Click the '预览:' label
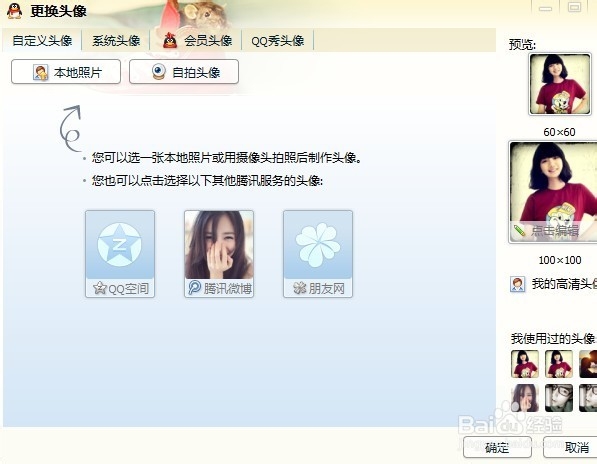Screen dimensions: 597x464 tap(522, 45)
